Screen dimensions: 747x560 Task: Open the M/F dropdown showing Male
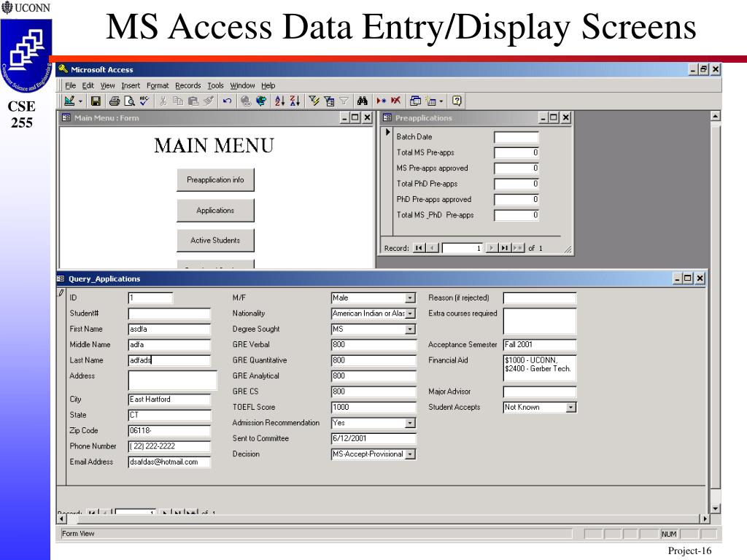[410, 298]
